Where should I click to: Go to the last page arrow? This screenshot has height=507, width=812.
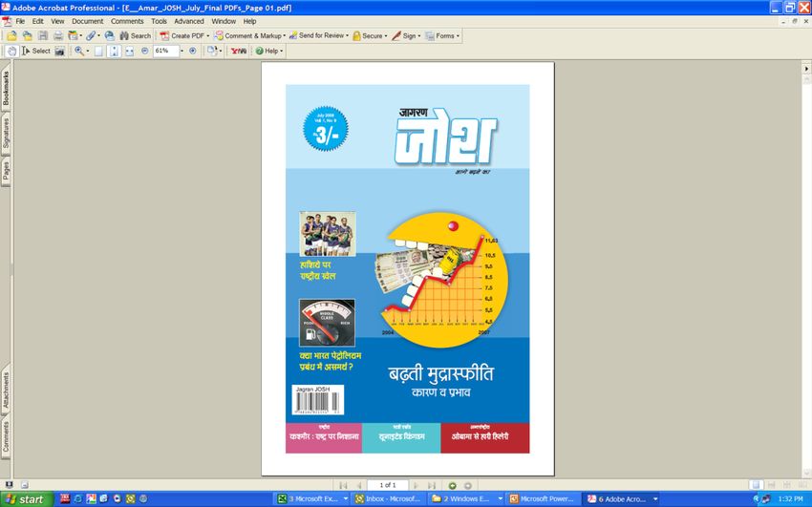pos(432,485)
